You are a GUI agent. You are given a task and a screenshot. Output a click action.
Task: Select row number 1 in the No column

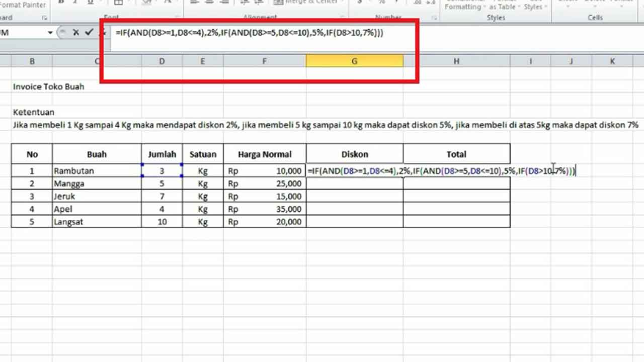32,171
